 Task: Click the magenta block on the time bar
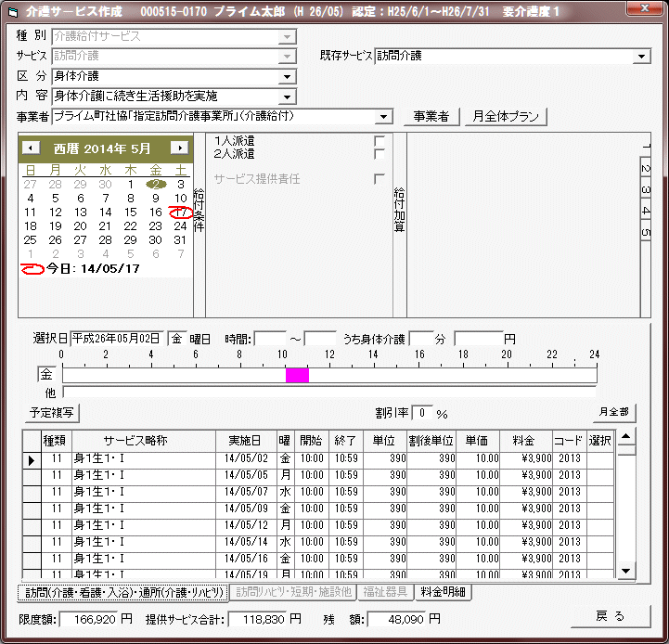pyautogui.click(x=297, y=375)
